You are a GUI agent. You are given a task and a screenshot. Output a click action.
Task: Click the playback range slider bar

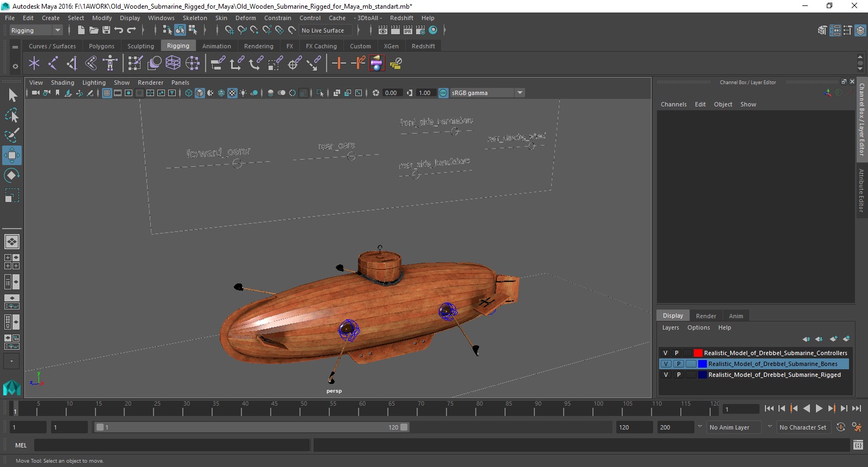coord(252,427)
